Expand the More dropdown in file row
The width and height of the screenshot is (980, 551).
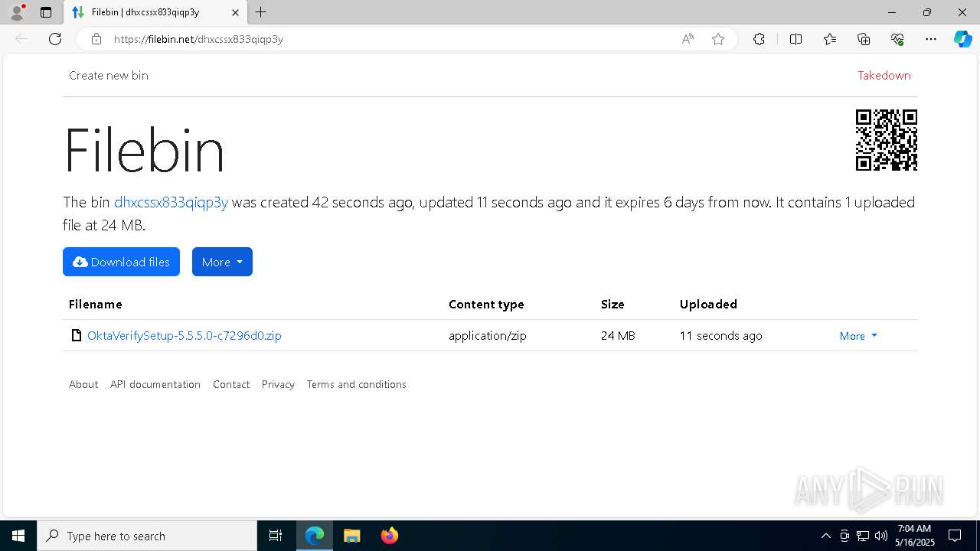[858, 336]
